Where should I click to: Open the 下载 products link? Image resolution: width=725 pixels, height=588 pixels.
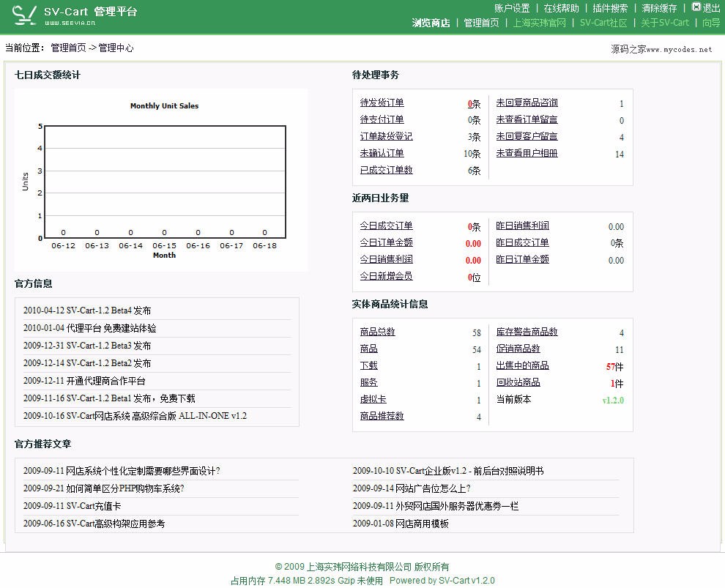(x=369, y=365)
